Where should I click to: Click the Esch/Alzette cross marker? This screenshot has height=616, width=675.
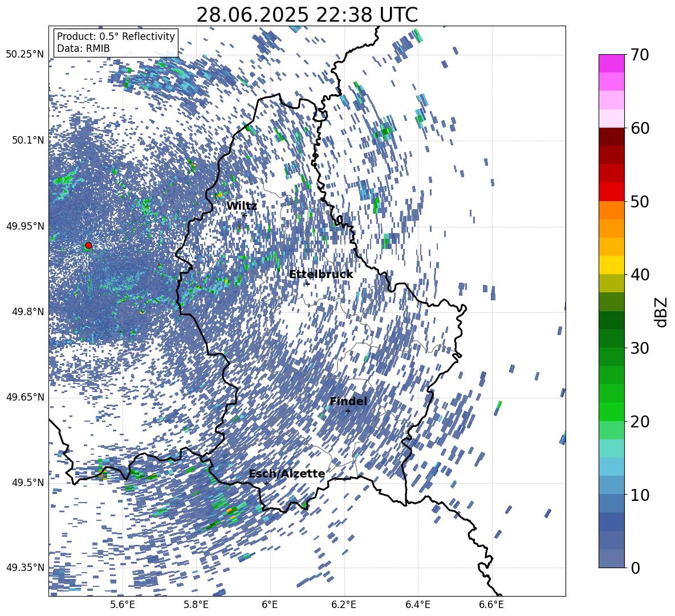(266, 483)
